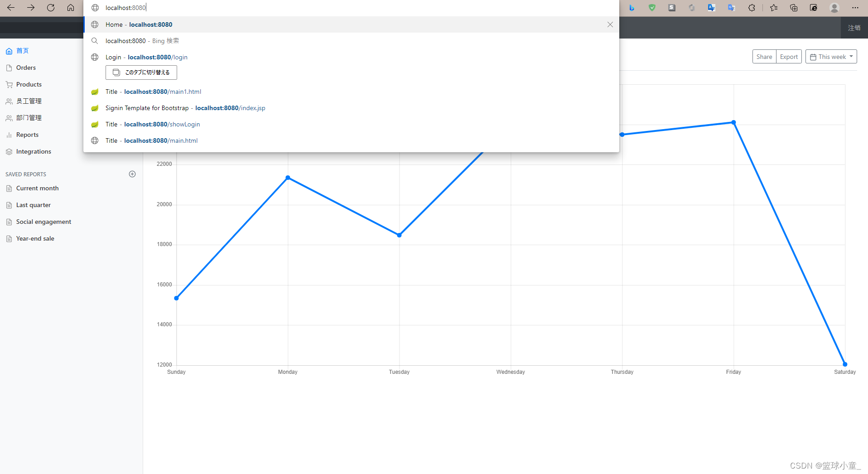Open 部门管理 department management
868x474 pixels.
click(x=29, y=118)
